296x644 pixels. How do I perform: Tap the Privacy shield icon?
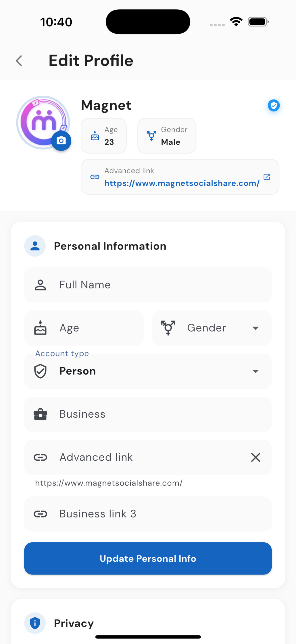click(35, 623)
